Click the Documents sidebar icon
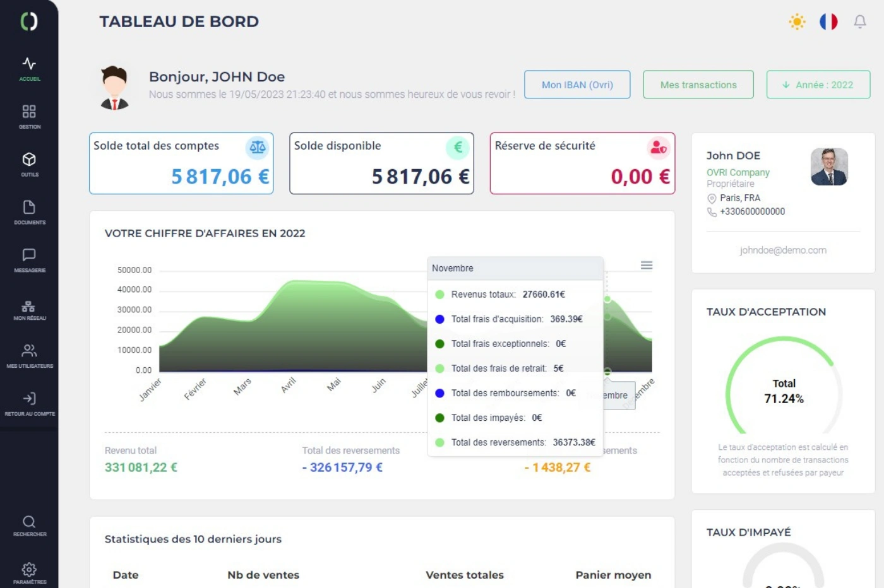Screen dimensions: 884x588 tap(28, 207)
